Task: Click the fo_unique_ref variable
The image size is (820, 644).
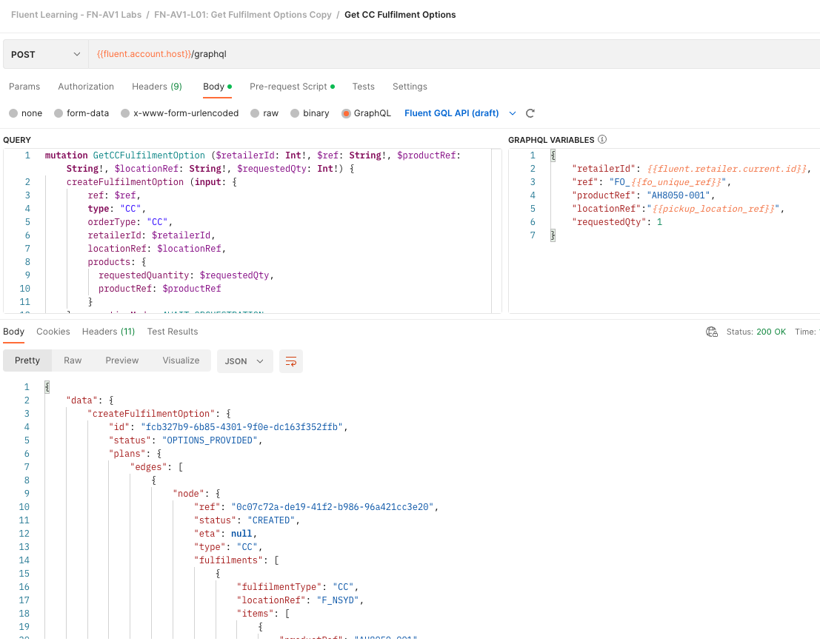Action: pyautogui.click(x=676, y=182)
